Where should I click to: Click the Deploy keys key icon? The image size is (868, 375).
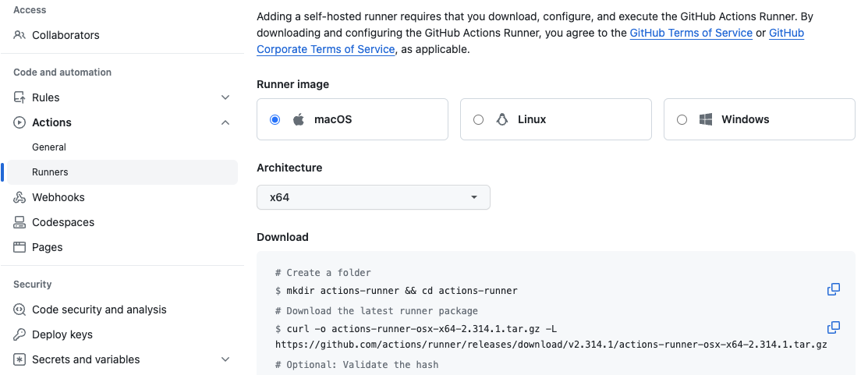pos(19,334)
